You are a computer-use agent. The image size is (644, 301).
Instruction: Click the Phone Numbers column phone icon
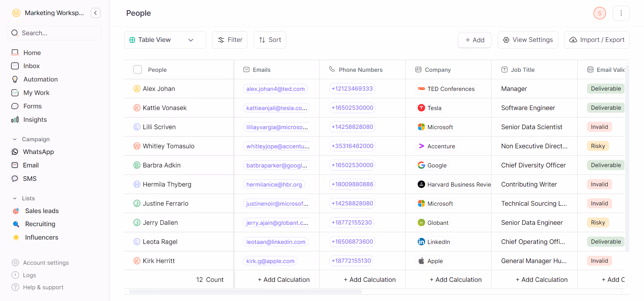click(x=332, y=69)
